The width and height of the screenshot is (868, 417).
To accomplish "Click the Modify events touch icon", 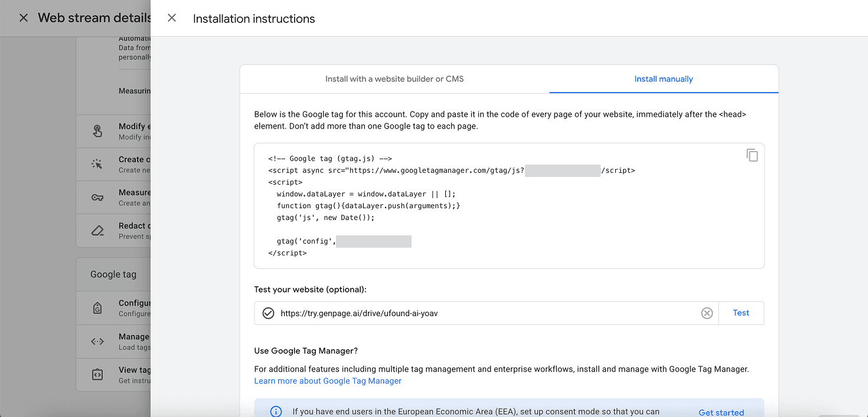I will pos(98,131).
